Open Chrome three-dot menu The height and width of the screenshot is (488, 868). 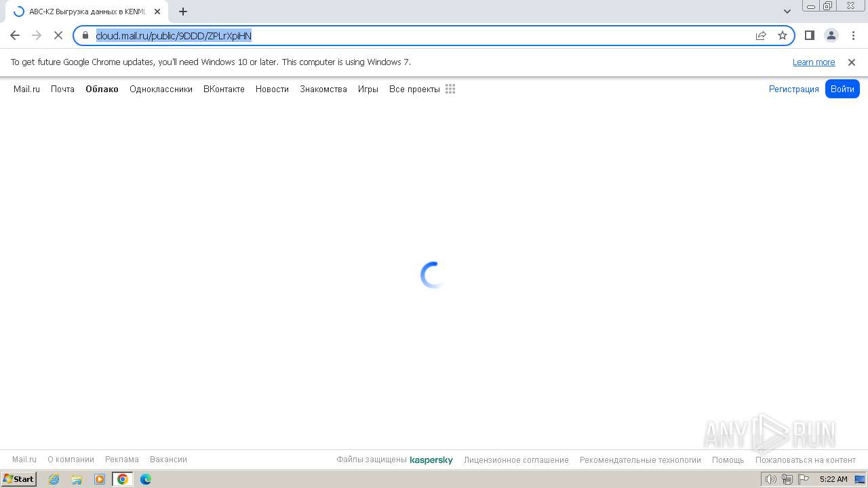[x=852, y=35]
